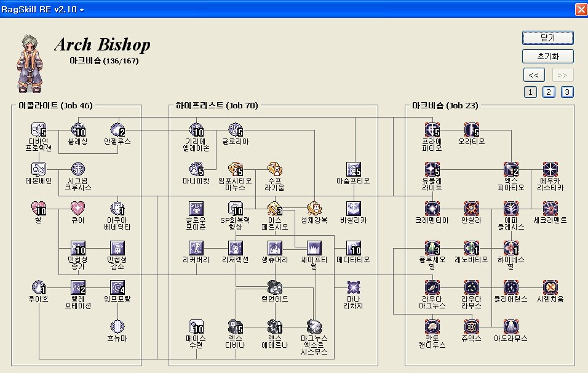This screenshot has height=373, width=588.
Task: Select the 기리에 엘레이손 skill icon
Action: coord(197,130)
